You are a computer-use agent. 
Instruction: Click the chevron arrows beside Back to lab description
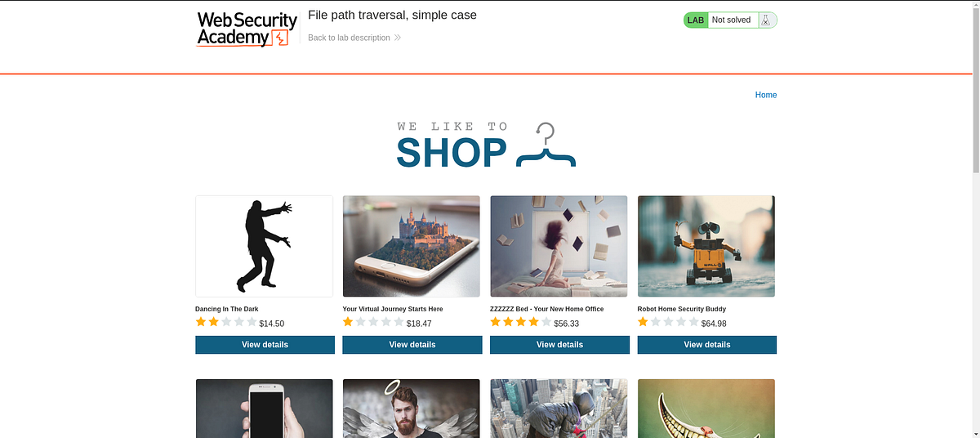pos(398,38)
